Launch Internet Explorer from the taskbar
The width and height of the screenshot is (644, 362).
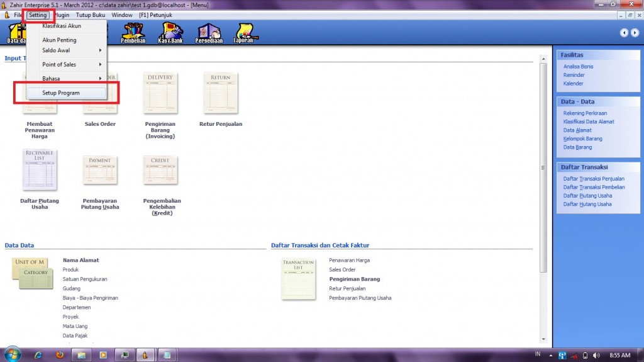pyautogui.click(x=38, y=355)
